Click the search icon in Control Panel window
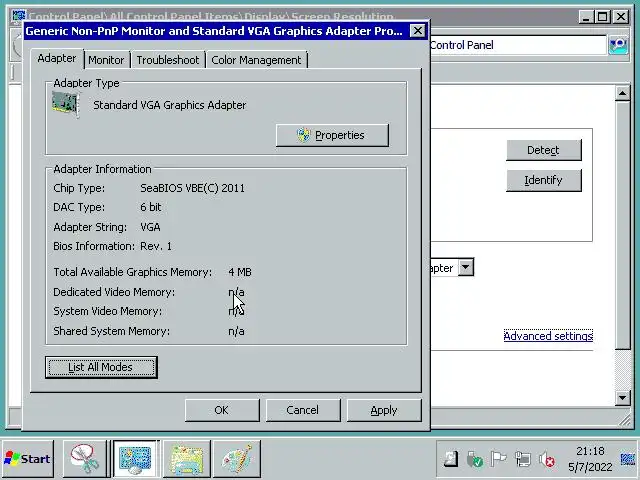This screenshot has width=640, height=480. click(x=618, y=45)
